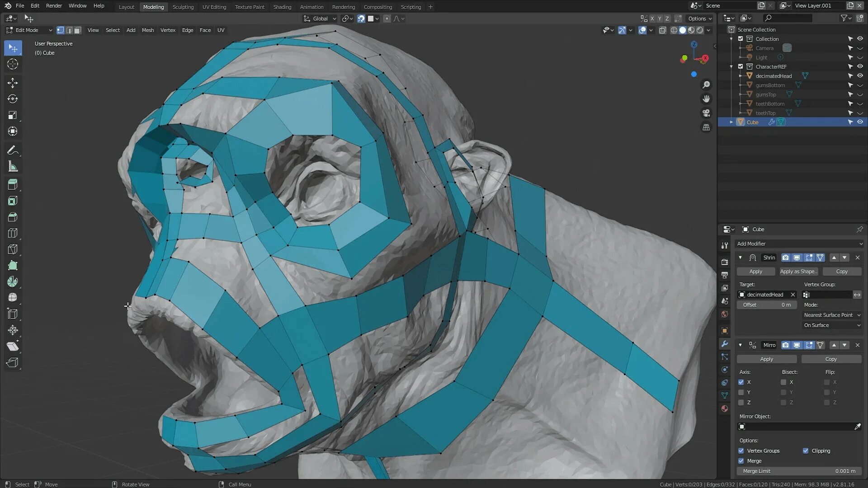Switch to face select mode

78,30
